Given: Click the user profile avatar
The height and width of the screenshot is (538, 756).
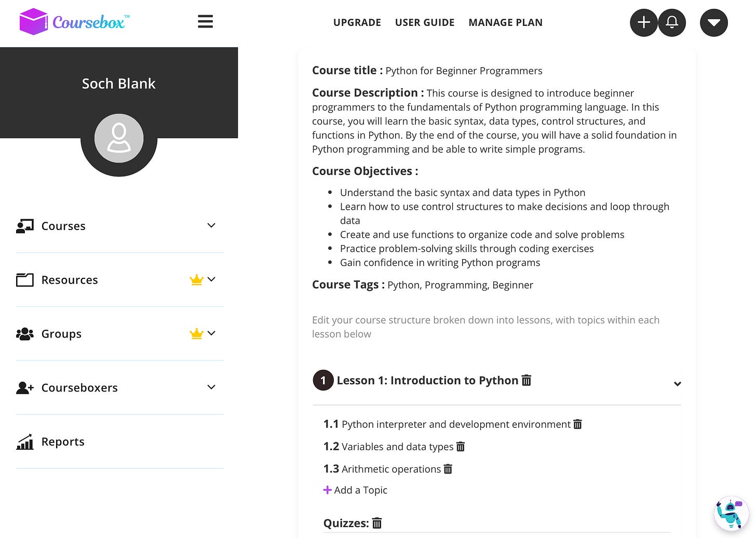Looking at the screenshot, I should click(119, 138).
